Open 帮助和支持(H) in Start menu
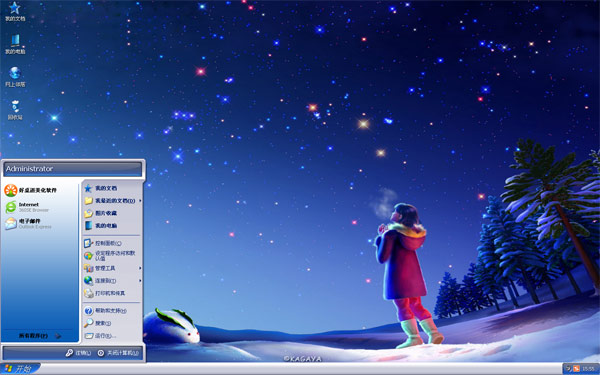 click(112, 311)
